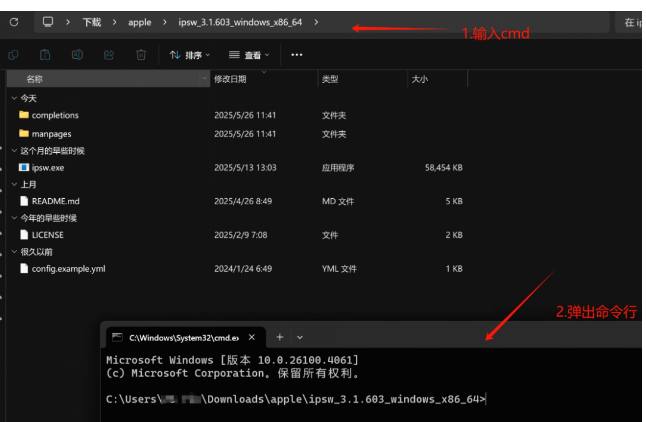The width and height of the screenshot is (646, 422).
Task: Click the 58,454 KB size cell
Action: click(444, 168)
